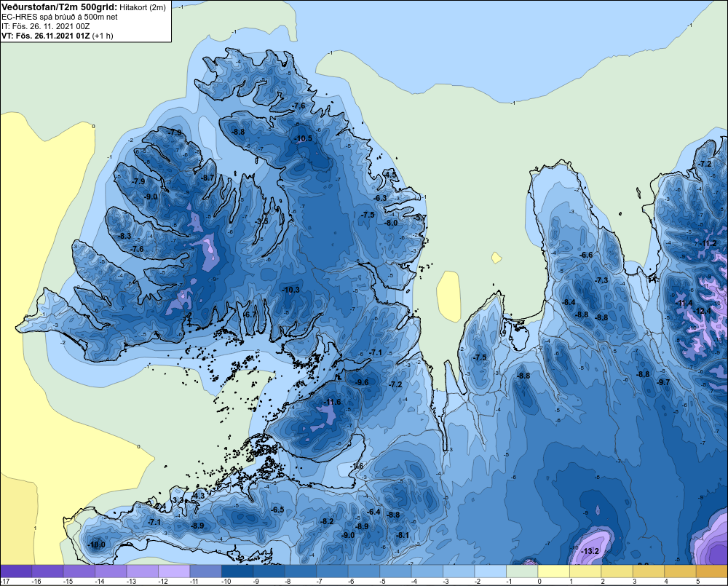This screenshot has width=728, height=586.
Task: Select legend swatch between -17 and -16
Action: pos(16,571)
